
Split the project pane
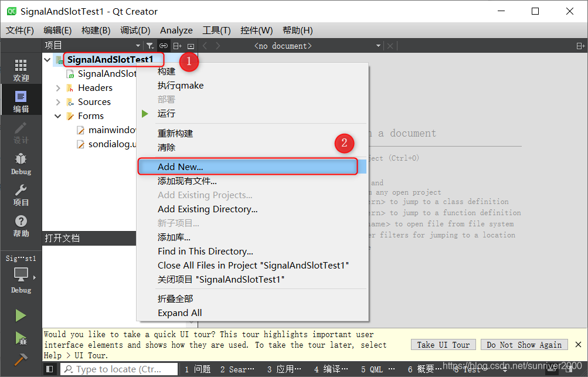point(178,46)
